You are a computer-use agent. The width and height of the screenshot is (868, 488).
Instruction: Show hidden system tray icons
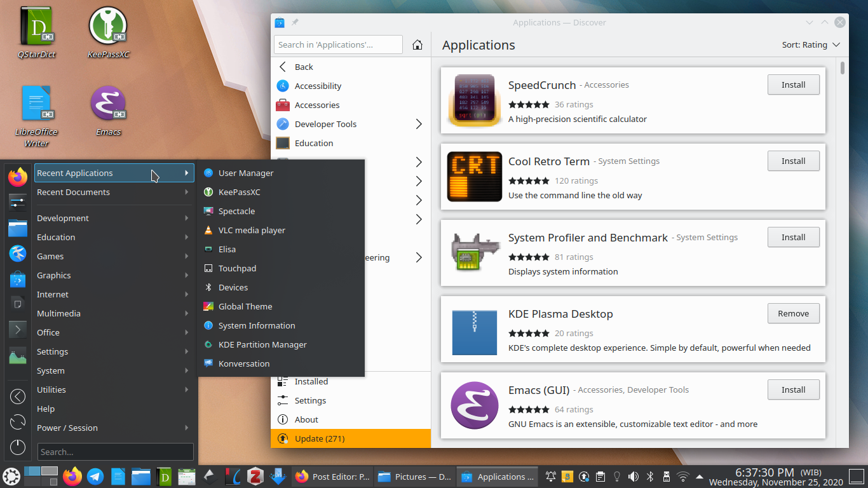(700, 477)
